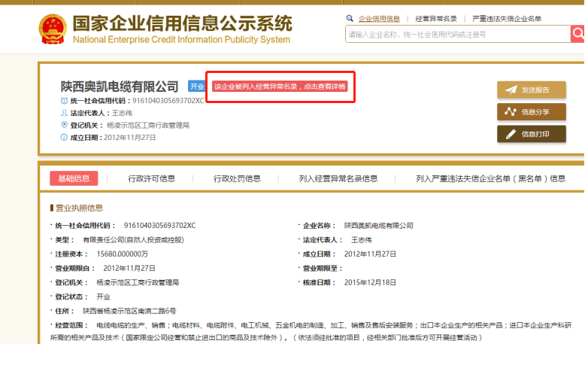Click 营业期限自 date 2012年11月27日
Screen dimensions: 588x368
[129, 268]
